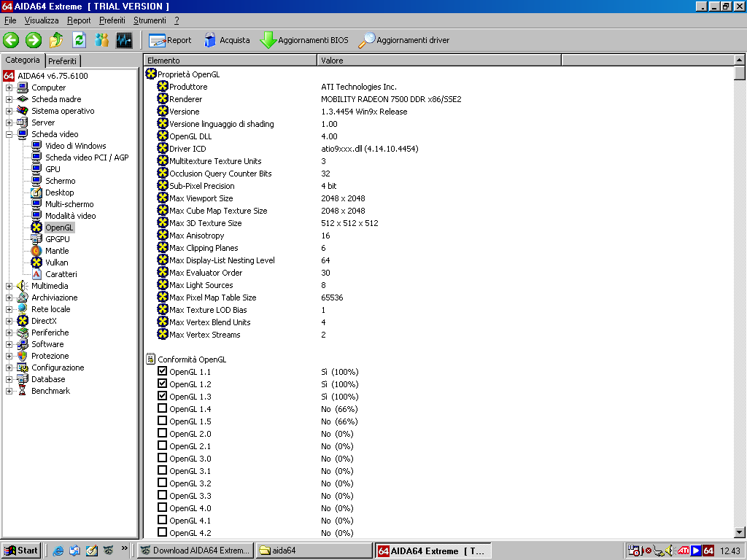
Task: Toggle the OpenGL 4.2 checkbox
Action: (x=163, y=532)
